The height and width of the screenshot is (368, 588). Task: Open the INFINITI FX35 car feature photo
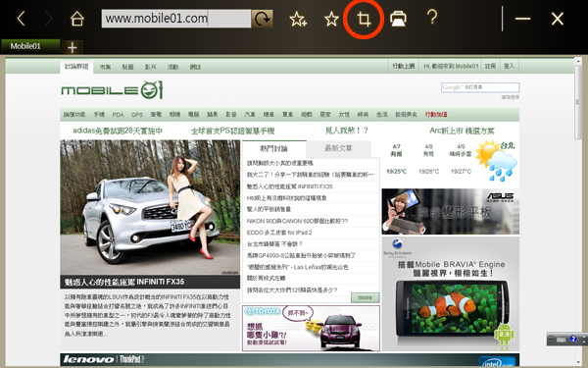pyautogui.click(x=150, y=207)
